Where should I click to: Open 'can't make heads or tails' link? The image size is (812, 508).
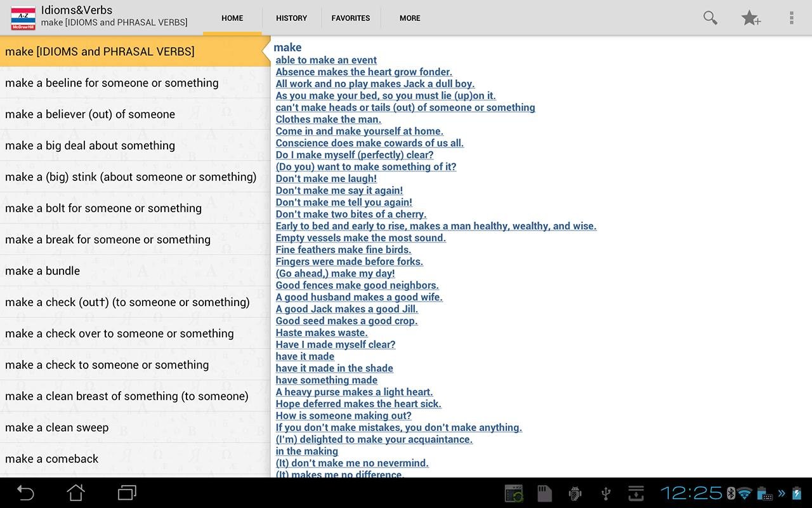tap(405, 107)
